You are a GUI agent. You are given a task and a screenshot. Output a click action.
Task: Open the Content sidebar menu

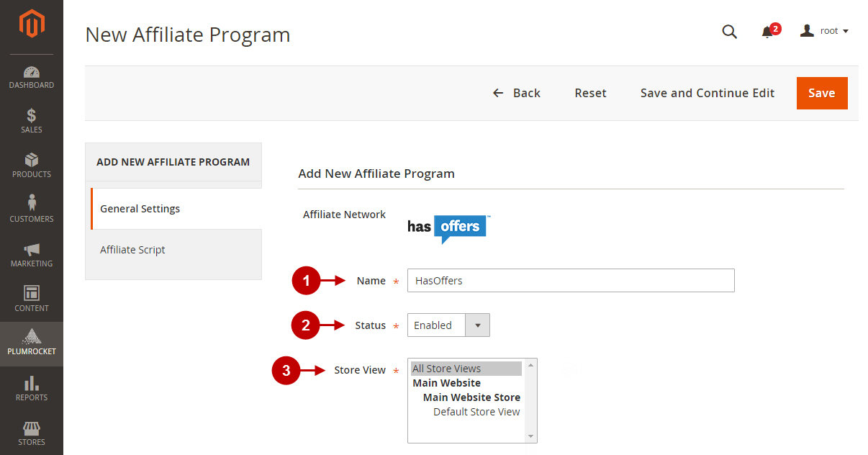click(32, 299)
